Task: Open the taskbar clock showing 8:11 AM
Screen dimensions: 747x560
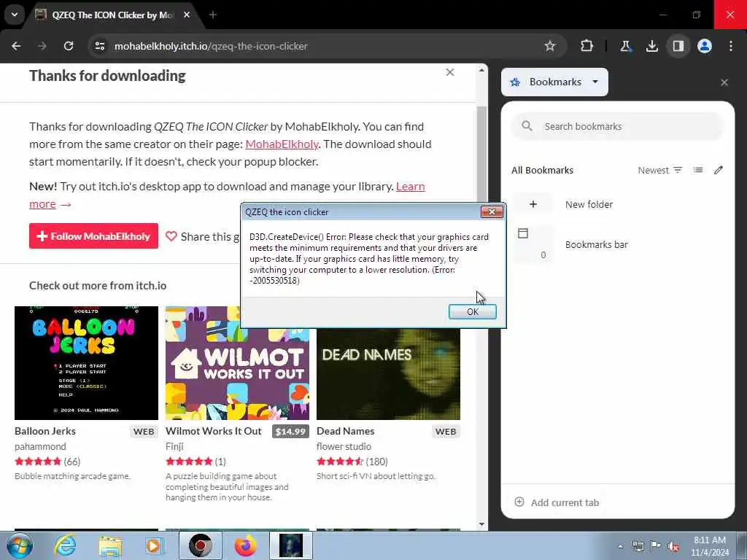Action: tap(710, 546)
